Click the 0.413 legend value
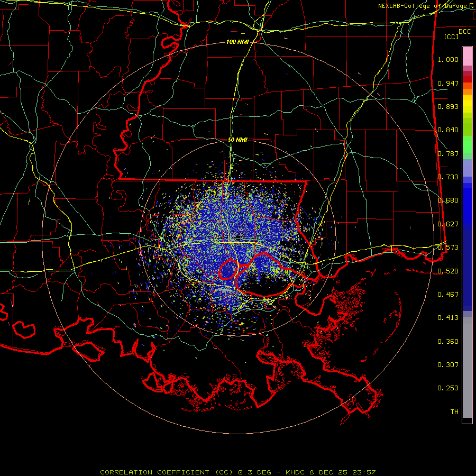 click(448, 318)
